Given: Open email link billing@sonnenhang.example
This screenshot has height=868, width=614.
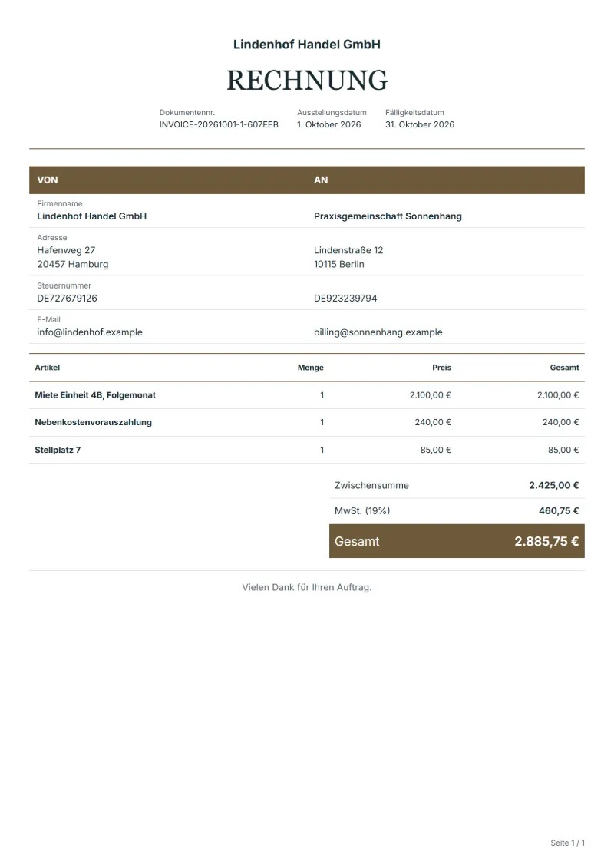Looking at the screenshot, I should click(x=378, y=332).
